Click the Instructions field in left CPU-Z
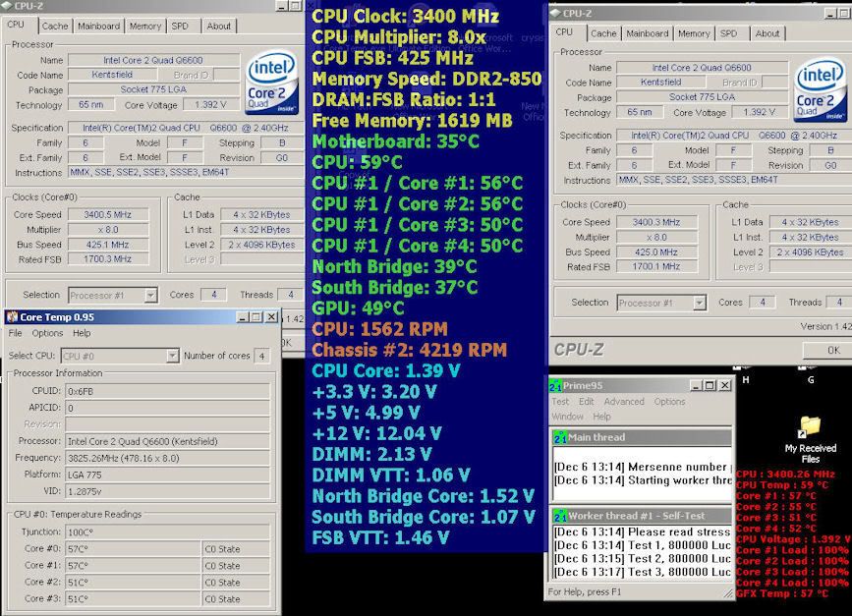This screenshot has height=616, width=852. tap(186, 172)
